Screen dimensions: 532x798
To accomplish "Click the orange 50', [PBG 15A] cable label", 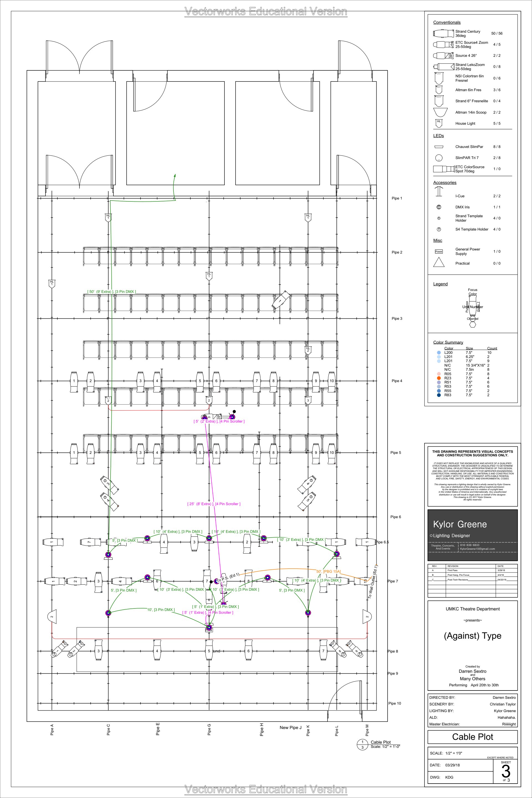I will 328,572.
